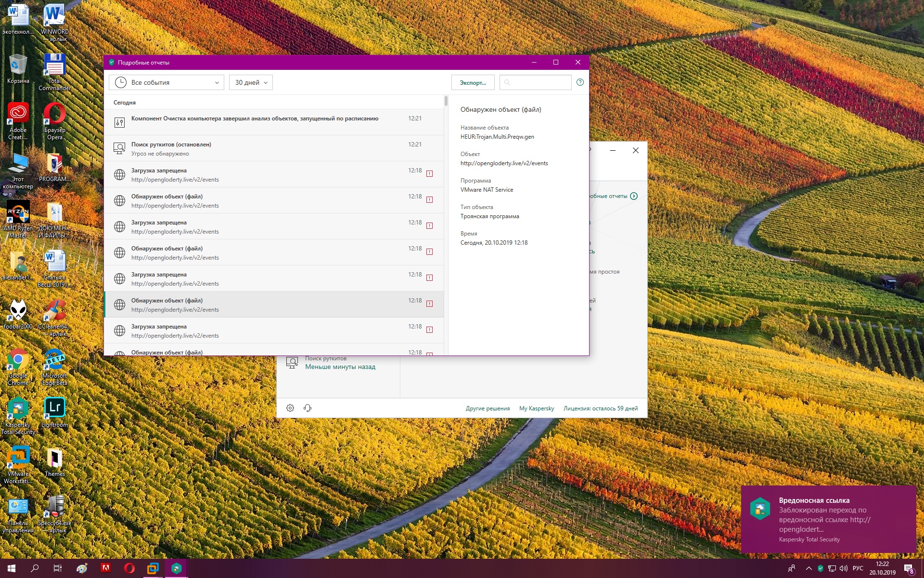Expand the 'Все события' dropdown
The image size is (924, 578).
coord(167,82)
